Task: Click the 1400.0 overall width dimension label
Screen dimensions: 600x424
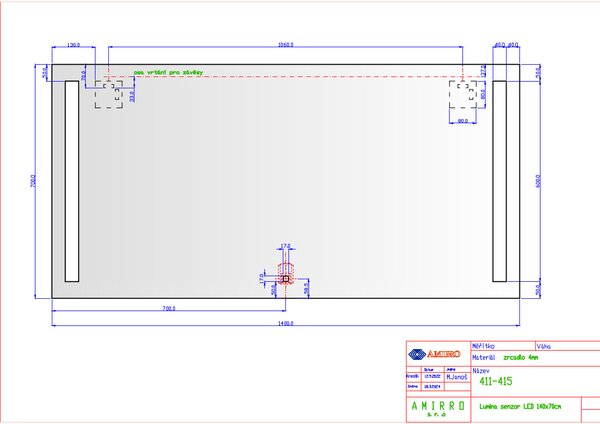Action: click(x=285, y=323)
